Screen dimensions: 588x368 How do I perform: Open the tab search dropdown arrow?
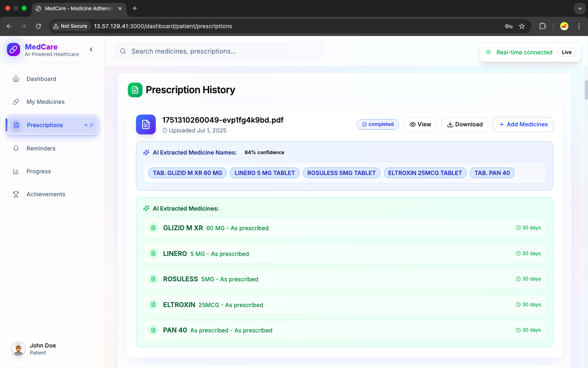tap(580, 8)
